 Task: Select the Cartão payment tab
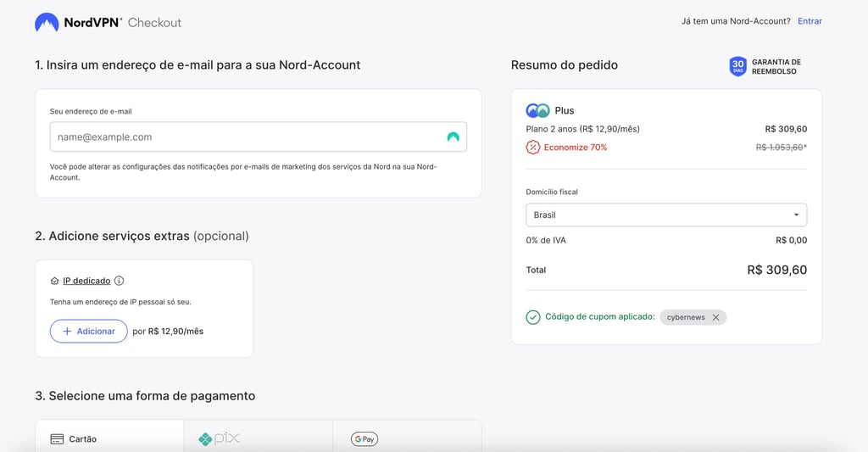(109, 436)
